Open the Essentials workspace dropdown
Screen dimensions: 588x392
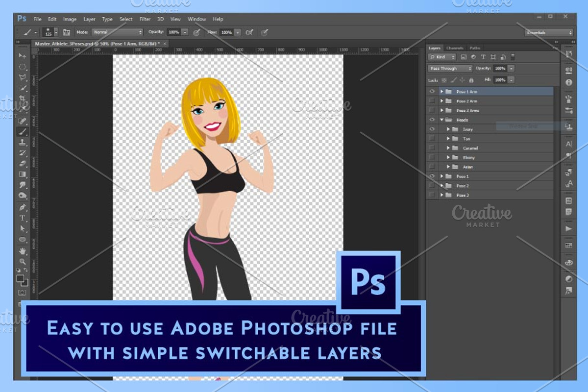549,32
